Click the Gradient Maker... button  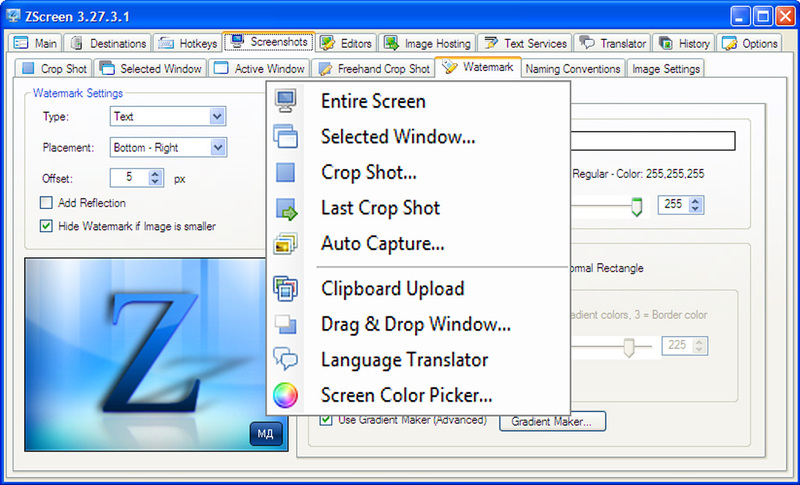(x=553, y=421)
